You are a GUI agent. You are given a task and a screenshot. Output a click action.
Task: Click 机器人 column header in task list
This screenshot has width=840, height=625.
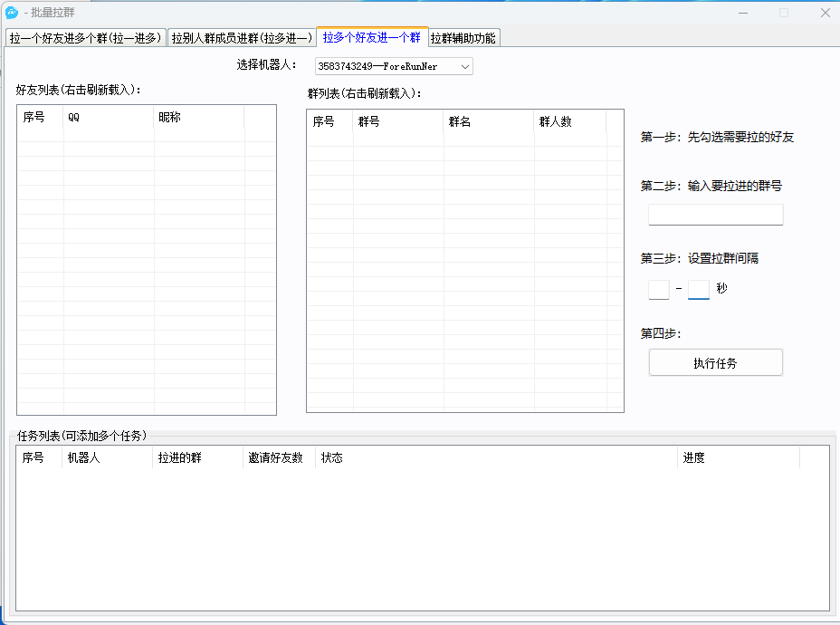pos(107,458)
